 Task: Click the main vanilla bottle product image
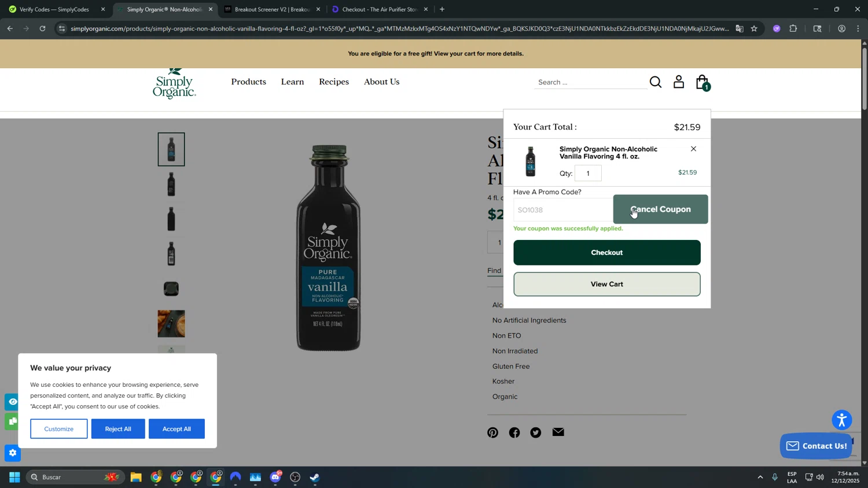coord(328,247)
